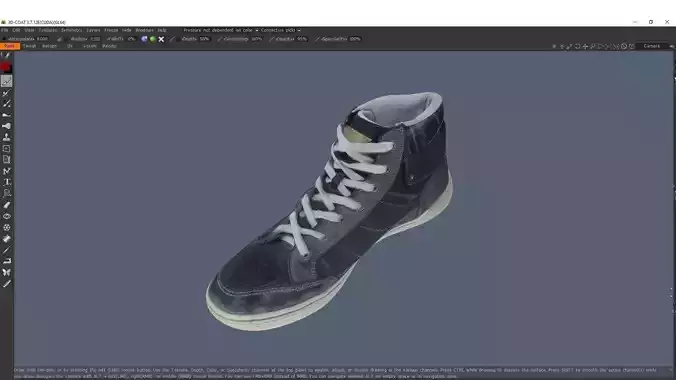Image resolution: width=676 pixels, height=380 pixels.
Task: Open the View menu
Action: click(x=29, y=30)
